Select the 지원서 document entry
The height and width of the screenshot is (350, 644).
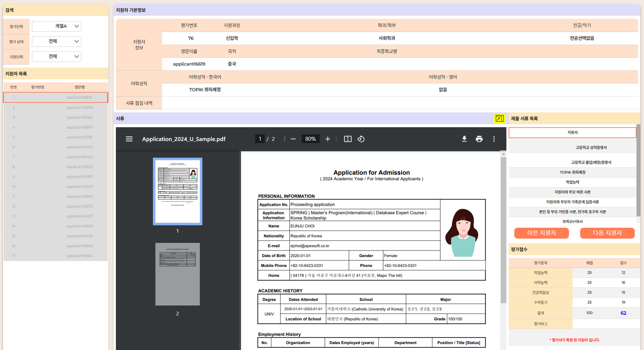(572, 132)
